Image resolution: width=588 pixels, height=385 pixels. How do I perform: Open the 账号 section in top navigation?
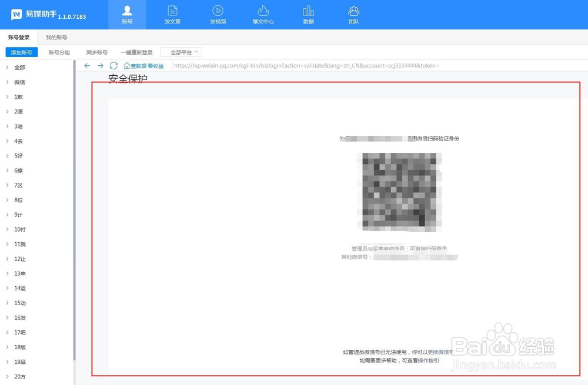tap(127, 15)
